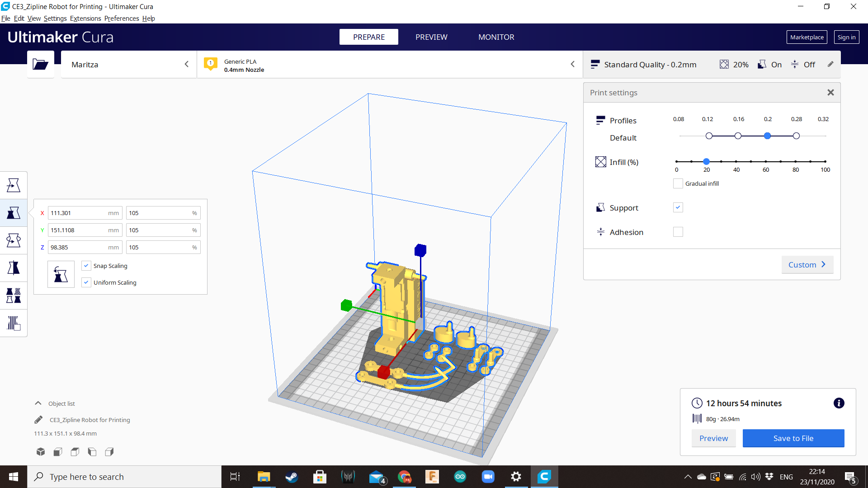Viewport: 868px width, 488px height.
Task: Collapse the Object list section
Action: pos(38,404)
